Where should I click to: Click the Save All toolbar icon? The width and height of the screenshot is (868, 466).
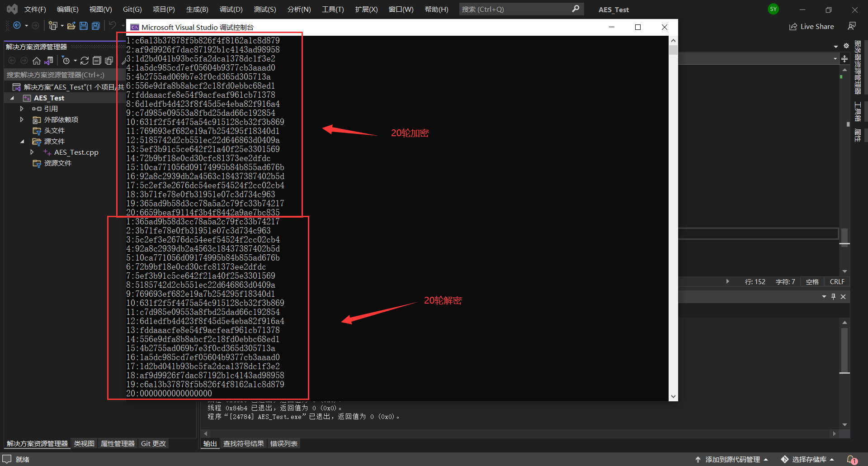pos(95,26)
